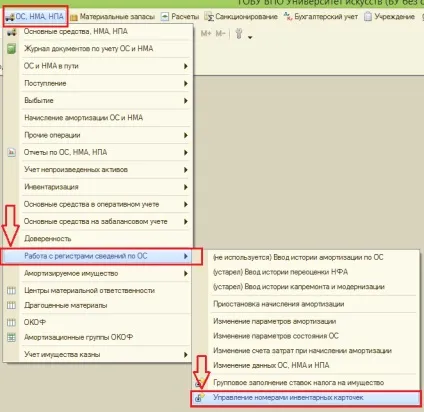Click the table icon beside Центры материальной ответственности
424x412 pixels.
(11, 291)
